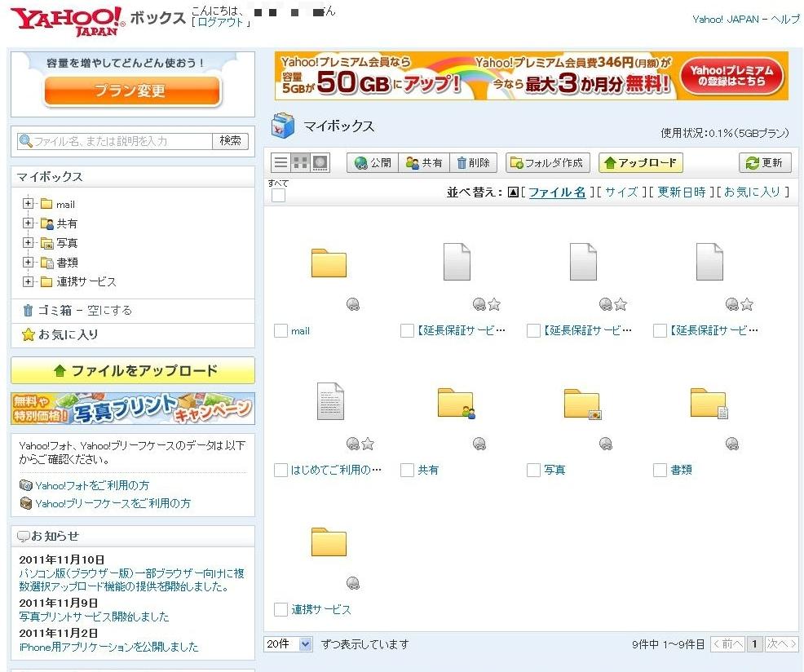Click the globe icon under 連携サービス folder
This screenshot has width=804, height=672.
tap(353, 583)
